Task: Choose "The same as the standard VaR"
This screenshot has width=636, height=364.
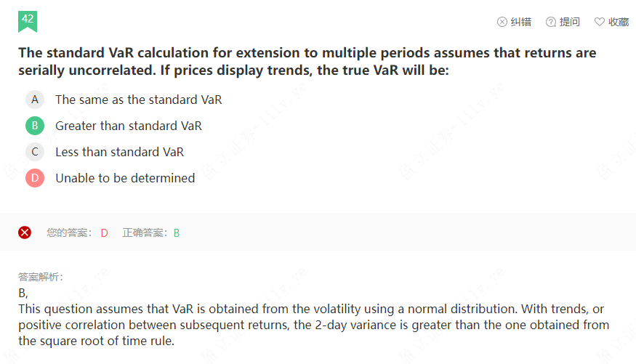Action: click(138, 100)
